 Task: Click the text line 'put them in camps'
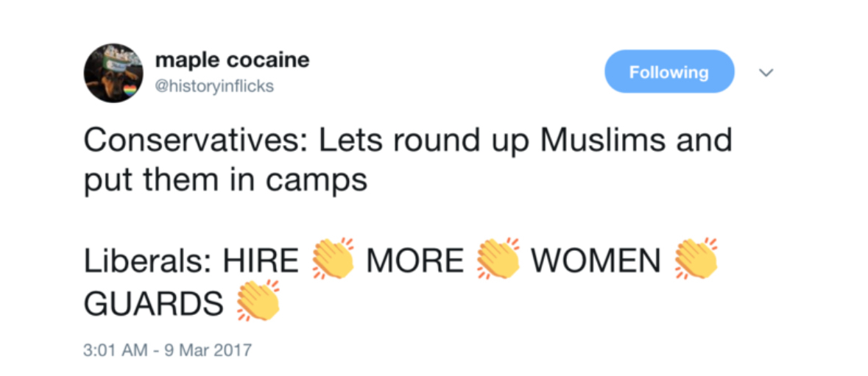coord(225,180)
